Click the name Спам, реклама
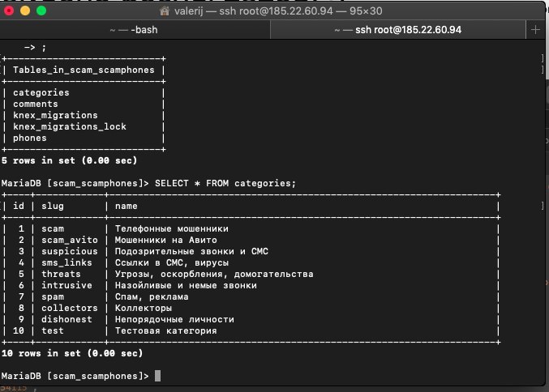Screen dimensions: 549x392 coord(152,297)
